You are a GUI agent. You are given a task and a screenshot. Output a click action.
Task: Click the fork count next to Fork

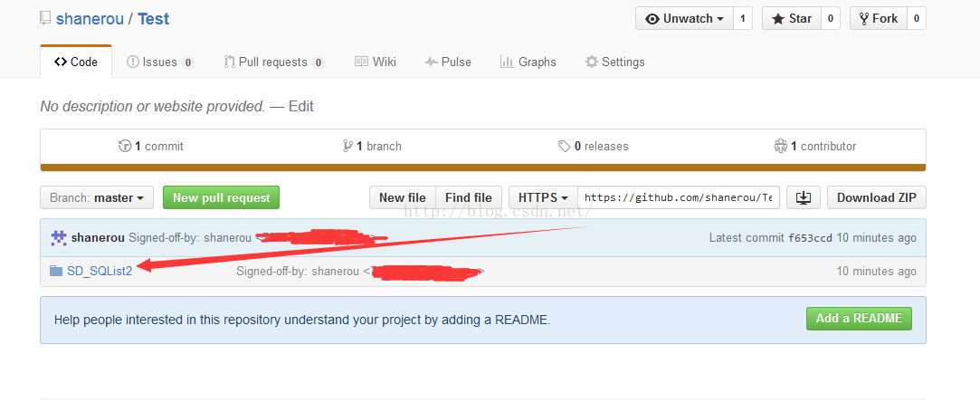coord(917,19)
